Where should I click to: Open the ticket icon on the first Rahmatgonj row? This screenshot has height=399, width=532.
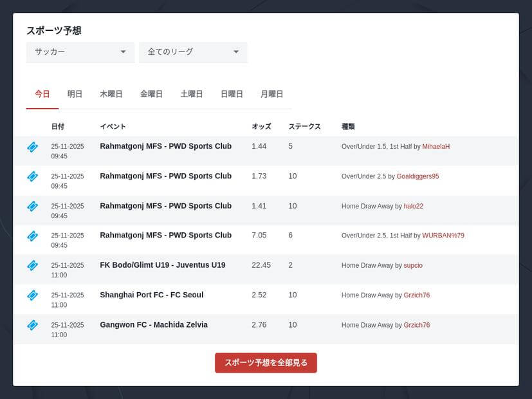pyautogui.click(x=32, y=146)
